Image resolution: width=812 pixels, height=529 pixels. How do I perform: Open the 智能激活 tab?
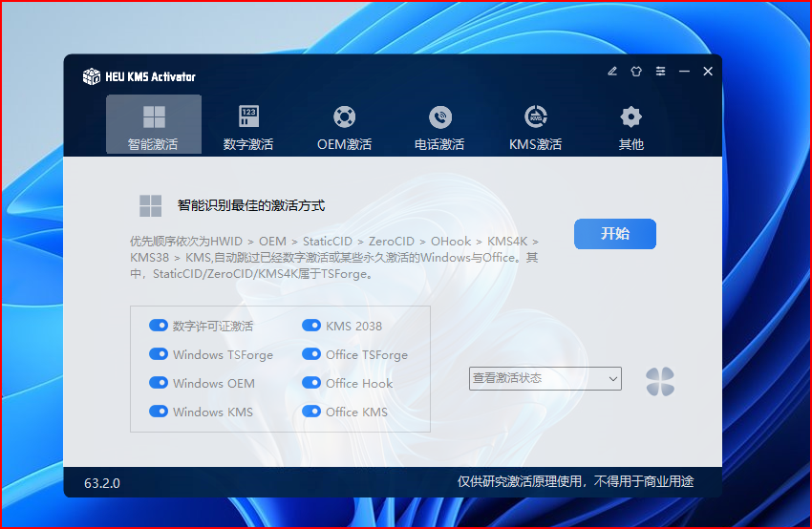tap(154, 124)
